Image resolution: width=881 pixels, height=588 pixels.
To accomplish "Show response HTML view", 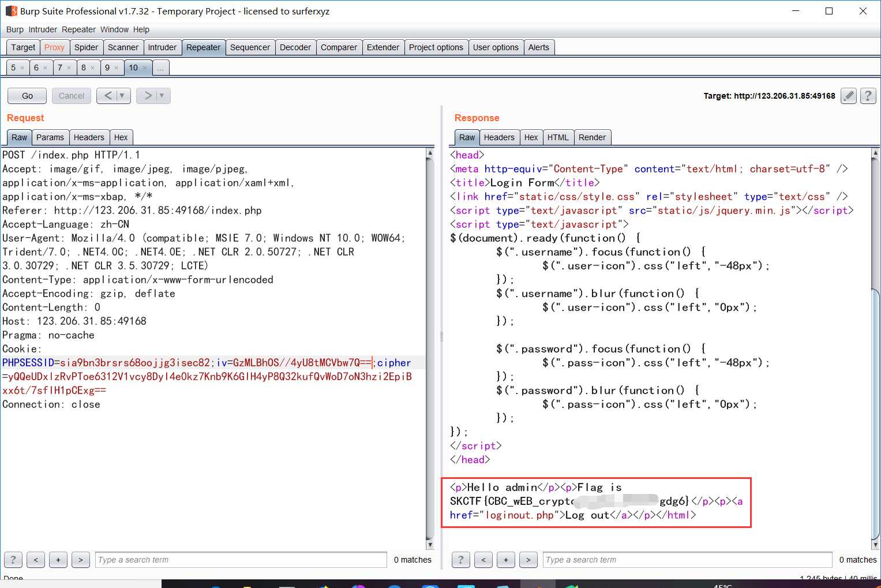I will pyautogui.click(x=558, y=137).
